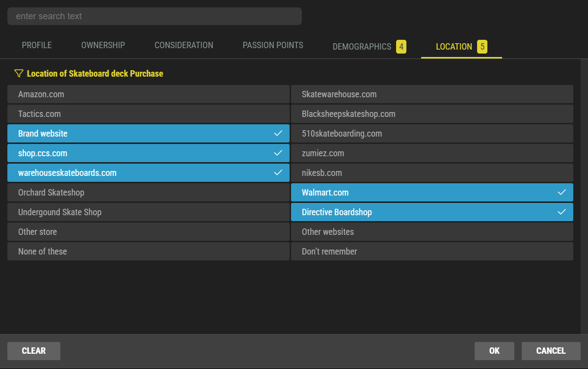Viewport: 588px width, 369px height.
Task: Select the Amazon.com option
Action: pos(149,94)
